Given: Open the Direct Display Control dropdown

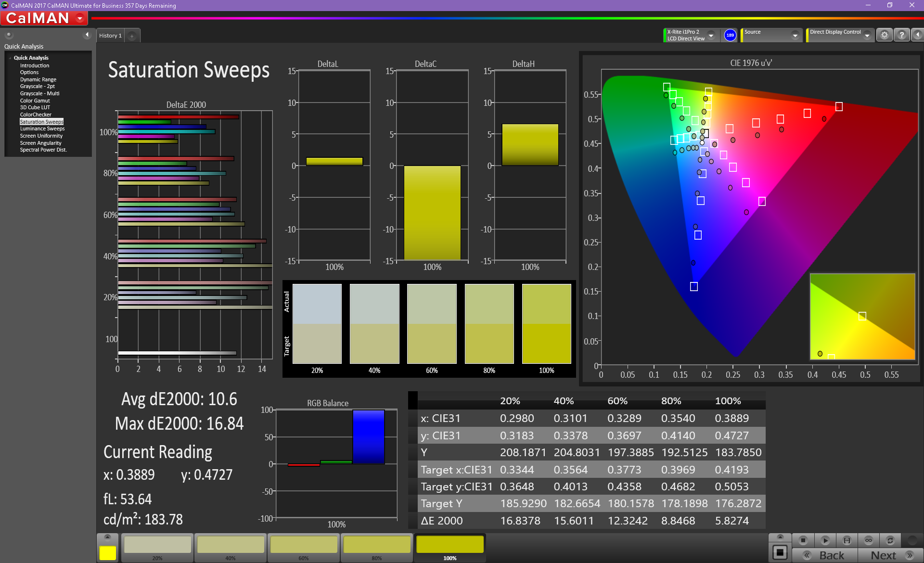Looking at the screenshot, I should [867, 36].
